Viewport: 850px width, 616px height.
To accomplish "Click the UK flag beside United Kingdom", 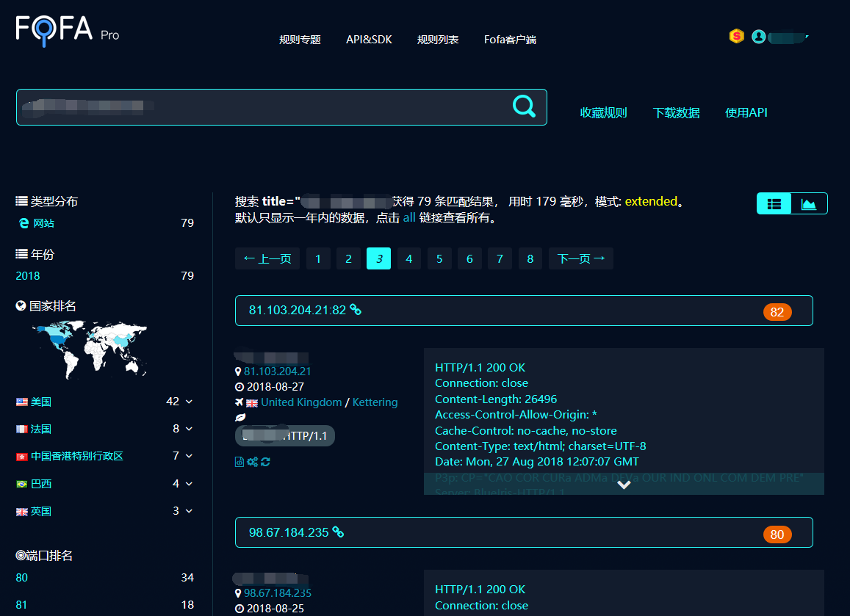I will point(251,403).
